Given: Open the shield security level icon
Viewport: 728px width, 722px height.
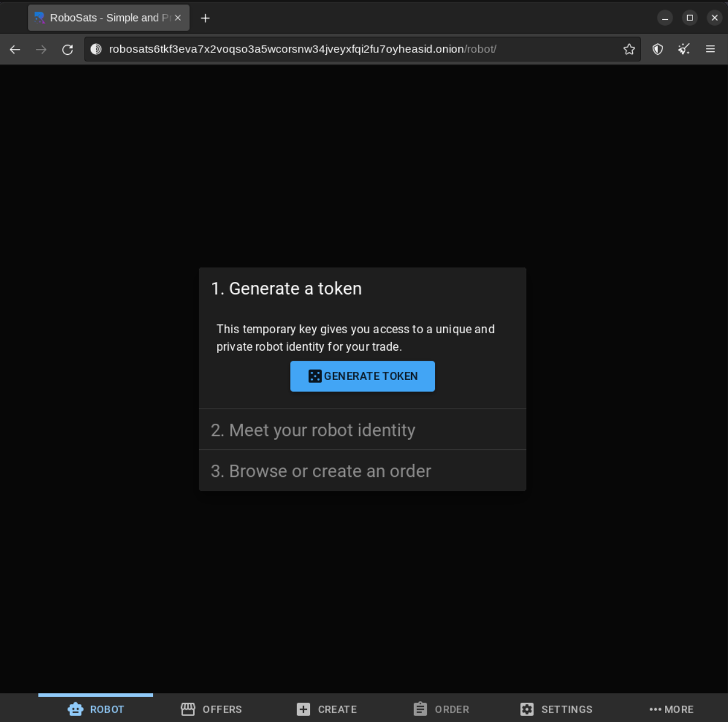Looking at the screenshot, I should click(658, 50).
